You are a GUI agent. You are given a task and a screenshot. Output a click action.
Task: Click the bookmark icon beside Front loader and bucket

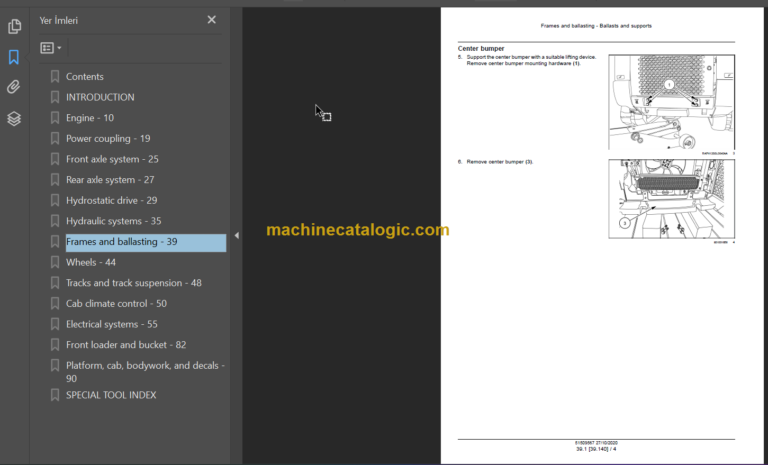[55, 344]
